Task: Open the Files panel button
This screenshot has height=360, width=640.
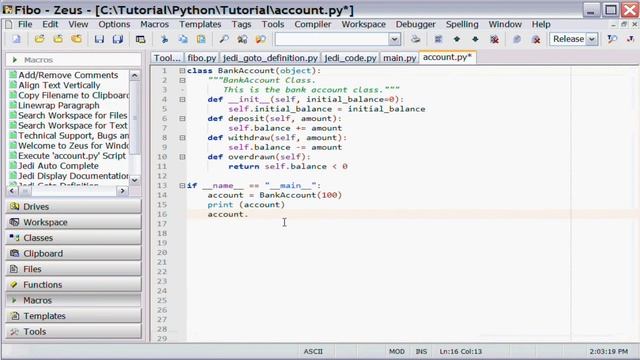Action: point(73,269)
